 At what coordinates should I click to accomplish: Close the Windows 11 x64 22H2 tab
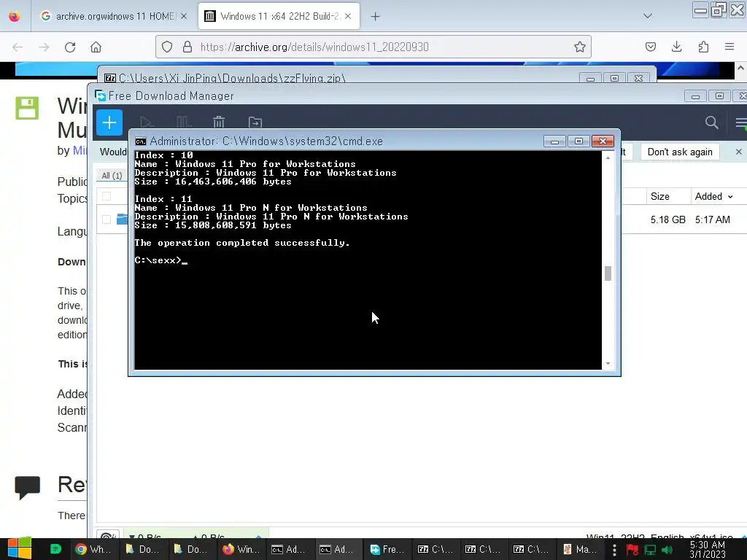[x=348, y=16]
